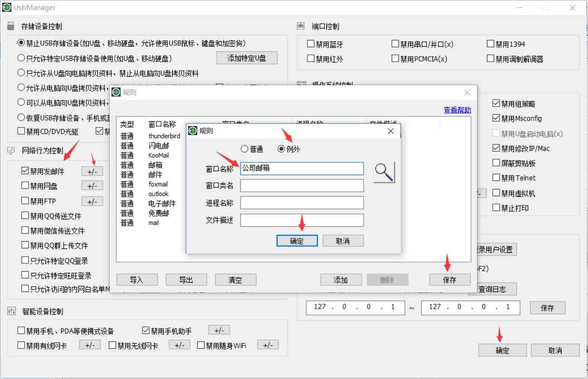Click 确定 in main UsbManager window
This screenshot has width=588, height=379.
point(502,350)
